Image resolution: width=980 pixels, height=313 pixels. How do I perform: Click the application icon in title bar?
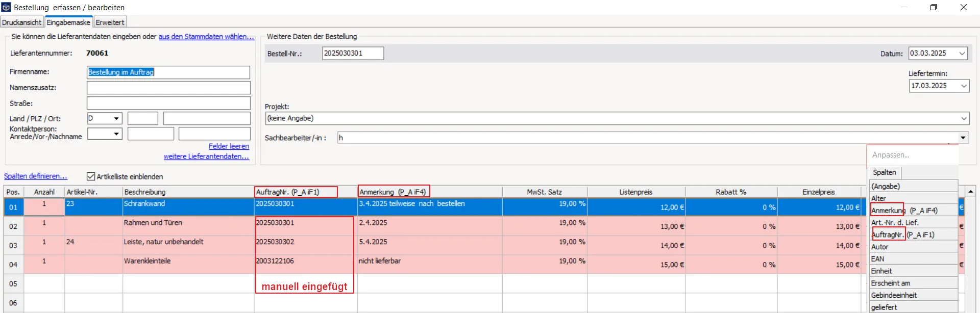(6, 7)
